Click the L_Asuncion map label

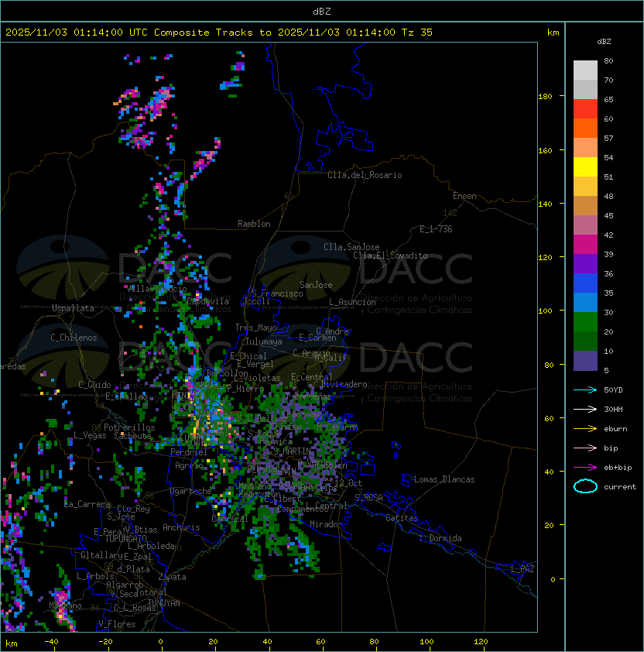click(x=352, y=302)
